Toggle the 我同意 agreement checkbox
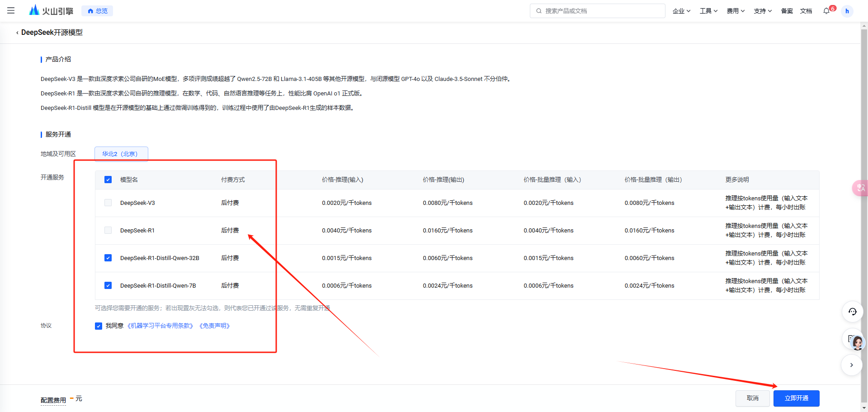The width and height of the screenshot is (868, 412). 99,326
